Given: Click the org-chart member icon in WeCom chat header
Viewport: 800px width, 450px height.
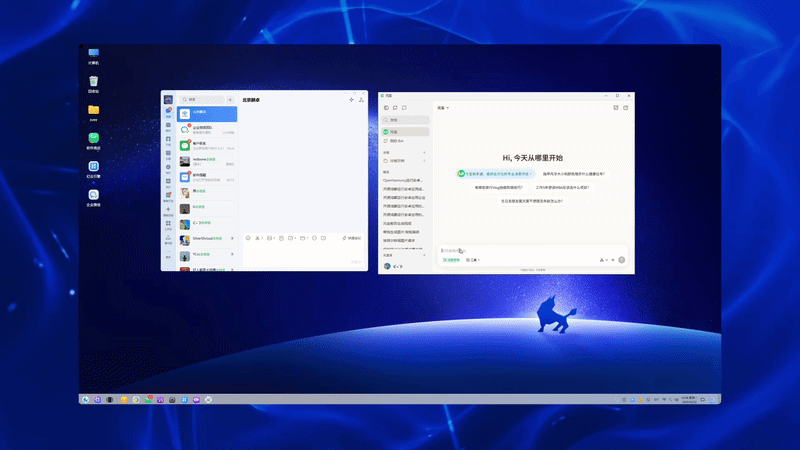Looking at the screenshot, I should tap(361, 100).
